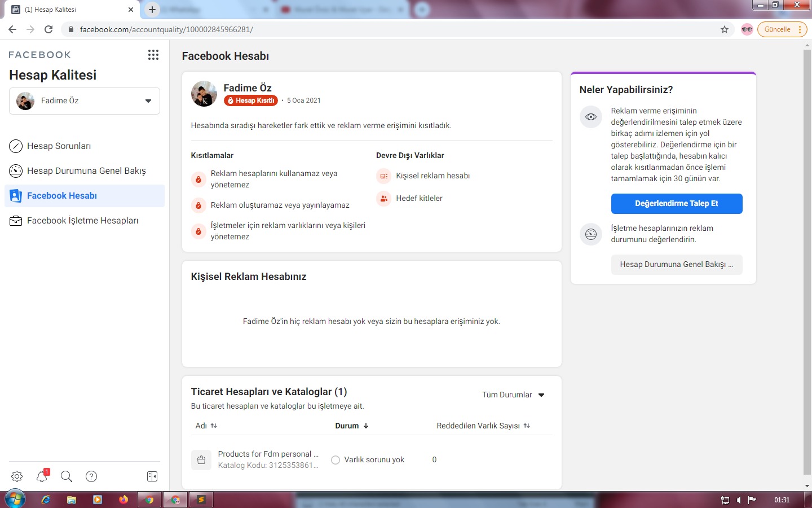Open Windows Media Player from the taskbar

pyautogui.click(x=98, y=500)
